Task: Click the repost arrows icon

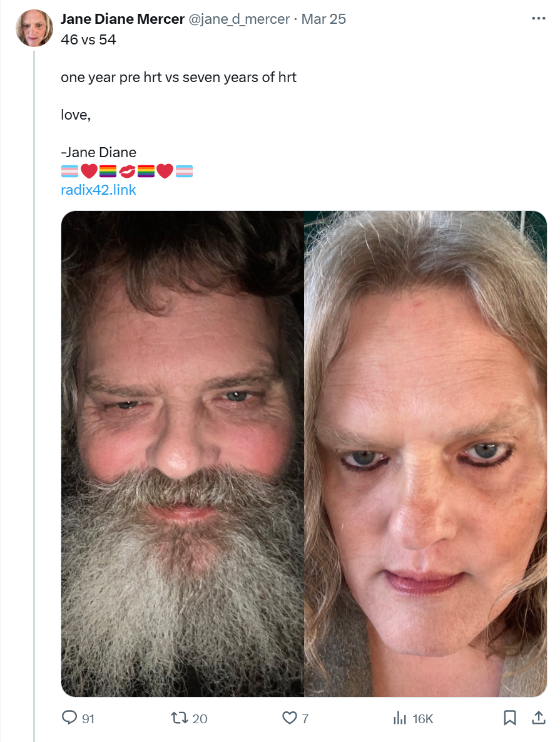Action: click(x=179, y=718)
